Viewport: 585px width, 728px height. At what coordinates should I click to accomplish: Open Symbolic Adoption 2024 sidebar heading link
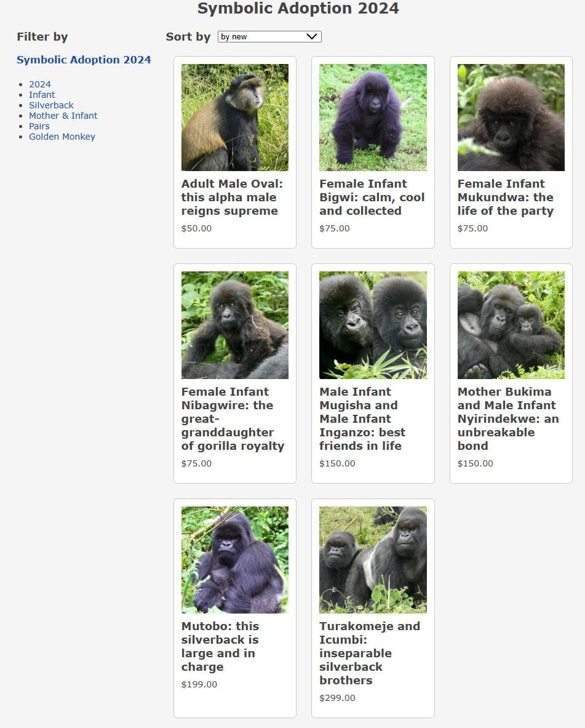pos(84,60)
